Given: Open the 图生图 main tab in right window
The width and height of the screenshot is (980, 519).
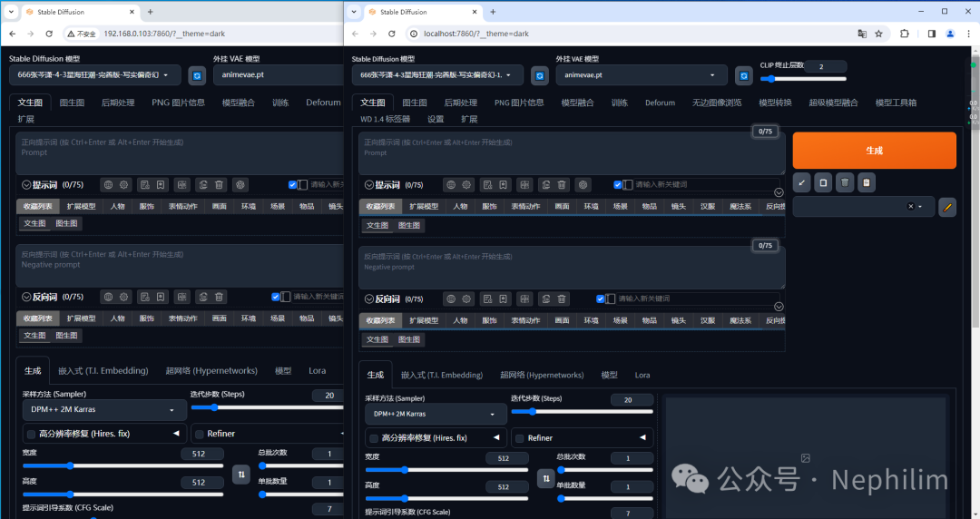Looking at the screenshot, I should tap(415, 103).
